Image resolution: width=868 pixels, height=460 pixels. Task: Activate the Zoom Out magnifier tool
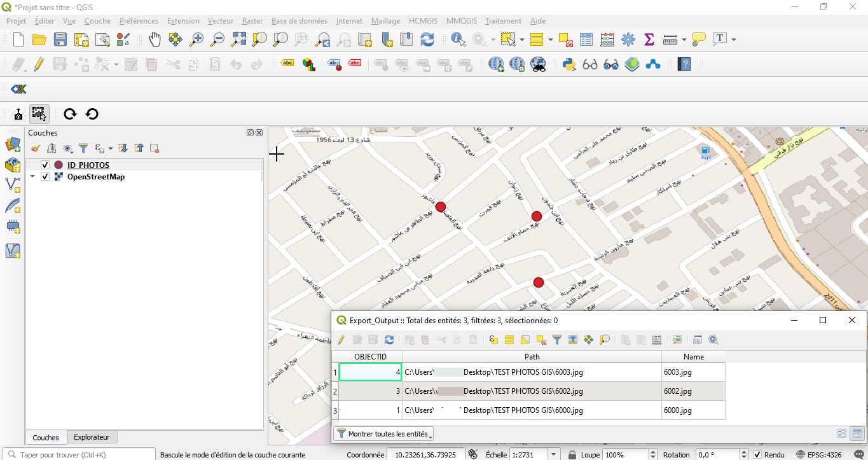[217, 39]
